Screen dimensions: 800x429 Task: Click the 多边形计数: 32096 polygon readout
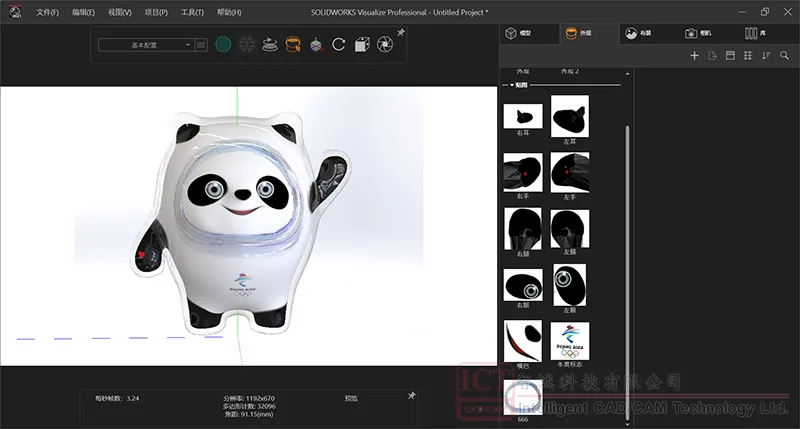point(249,407)
